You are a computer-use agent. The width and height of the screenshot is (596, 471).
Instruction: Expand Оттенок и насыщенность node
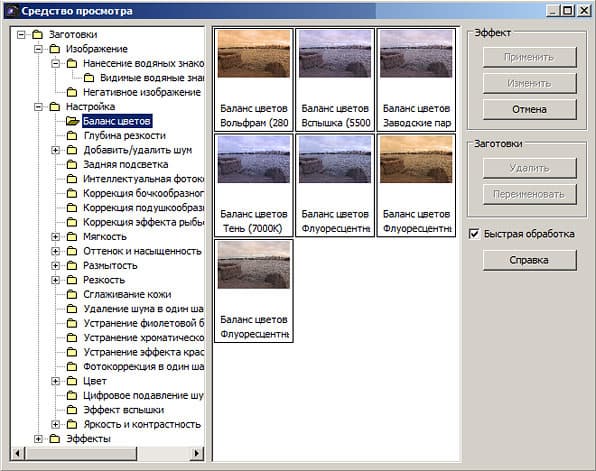click(55, 252)
